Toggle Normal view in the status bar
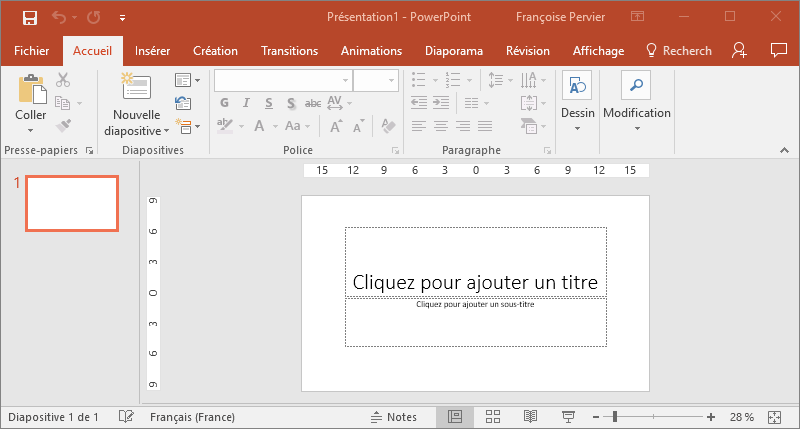 tap(455, 417)
